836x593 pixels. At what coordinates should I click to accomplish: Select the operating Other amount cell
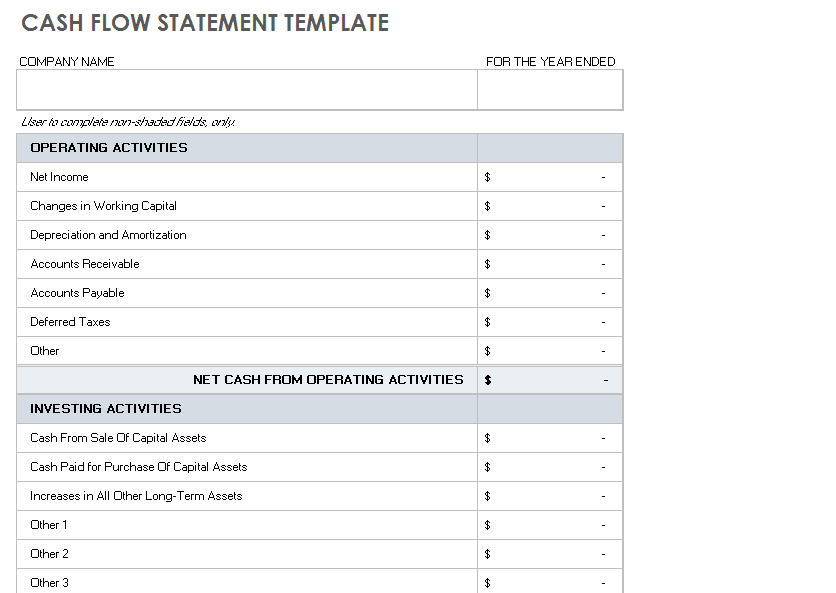550,351
